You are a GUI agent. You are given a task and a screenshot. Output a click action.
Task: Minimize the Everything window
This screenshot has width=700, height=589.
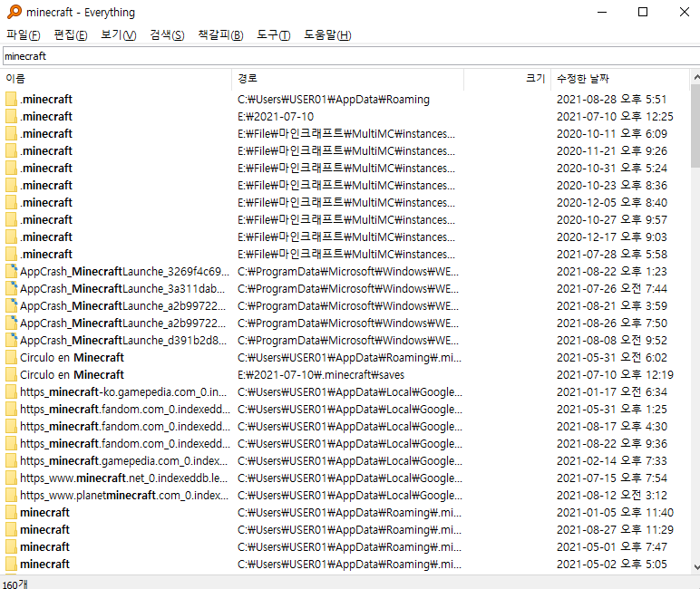point(602,12)
